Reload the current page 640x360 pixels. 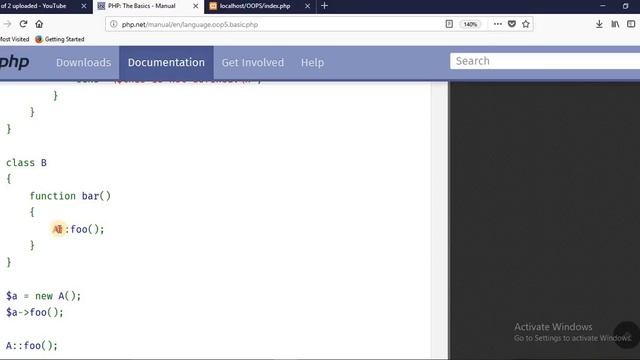[23, 24]
